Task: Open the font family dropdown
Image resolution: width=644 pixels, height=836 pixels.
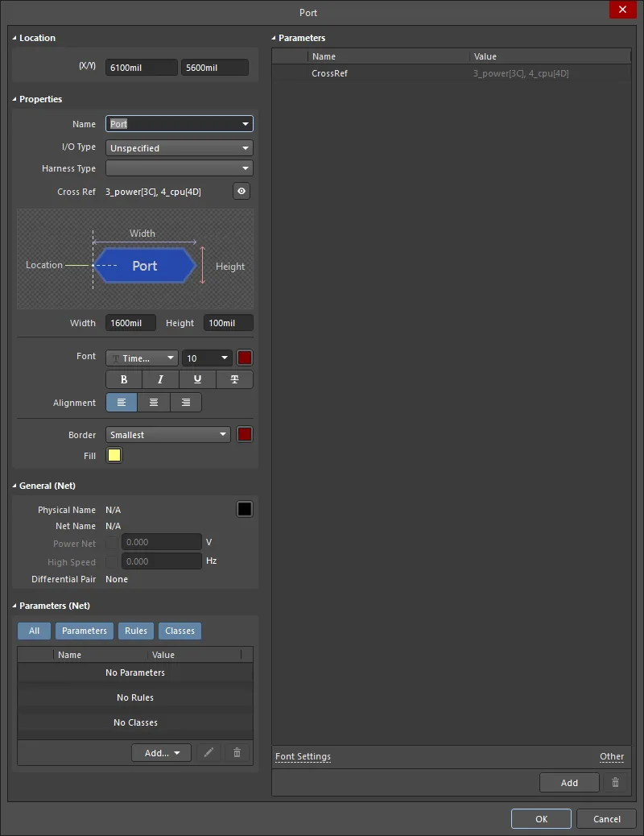Action: [x=142, y=358]
